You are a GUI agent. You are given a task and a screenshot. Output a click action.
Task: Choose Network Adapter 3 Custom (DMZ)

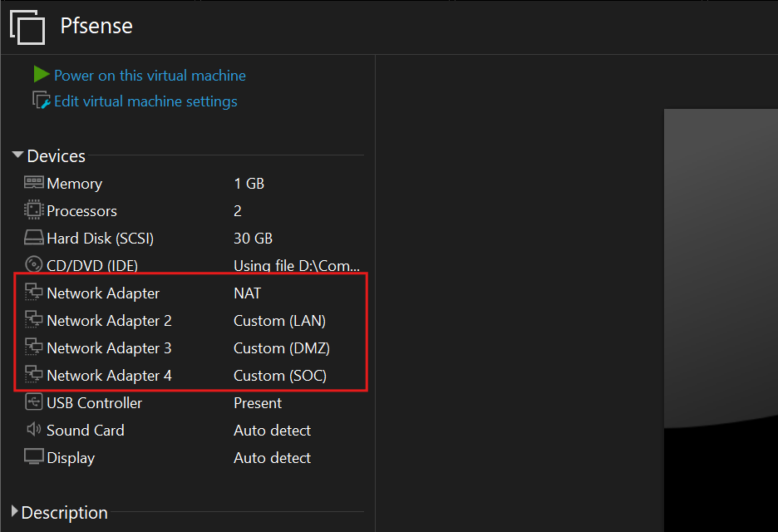point(109,348)
